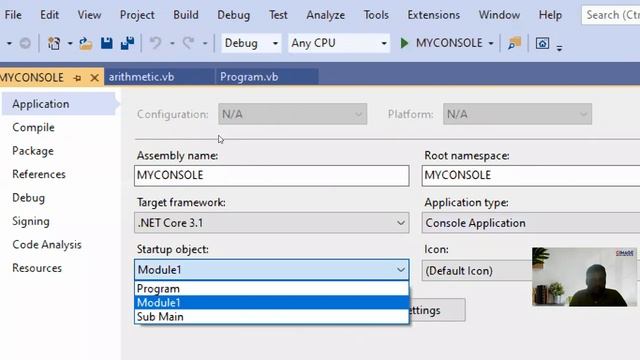Image resolution: width=640 pixels, height=360 pixels.
Task: Click the Save icon in toolbar
Action: tap(107, 43)
